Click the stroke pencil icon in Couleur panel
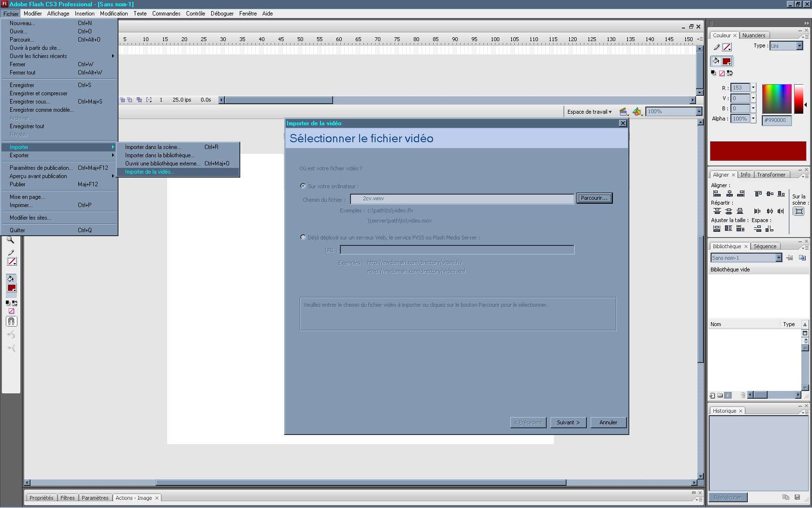 716,47
